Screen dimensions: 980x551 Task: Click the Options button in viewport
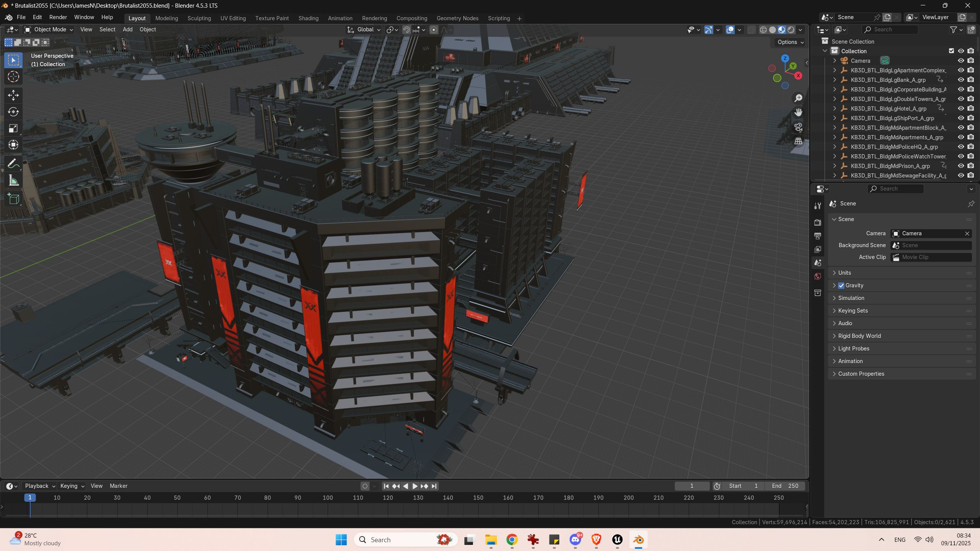click(791, 42)
